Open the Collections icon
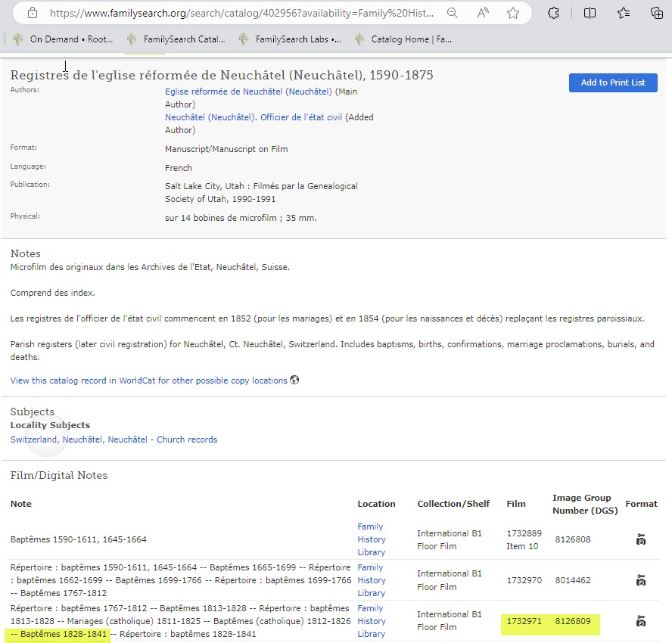The height and width of the screenshot is (643, 672). 657,14
